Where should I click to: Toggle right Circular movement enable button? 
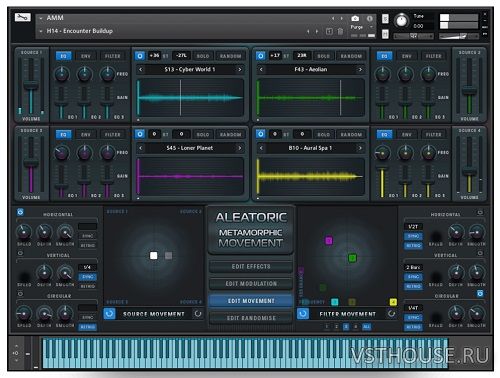(480, 294)
